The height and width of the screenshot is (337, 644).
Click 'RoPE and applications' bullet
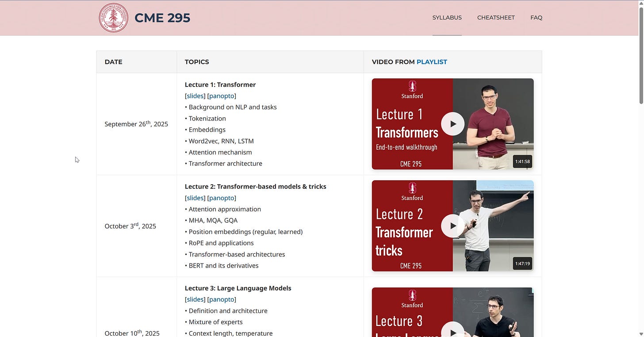click(219, 243)
